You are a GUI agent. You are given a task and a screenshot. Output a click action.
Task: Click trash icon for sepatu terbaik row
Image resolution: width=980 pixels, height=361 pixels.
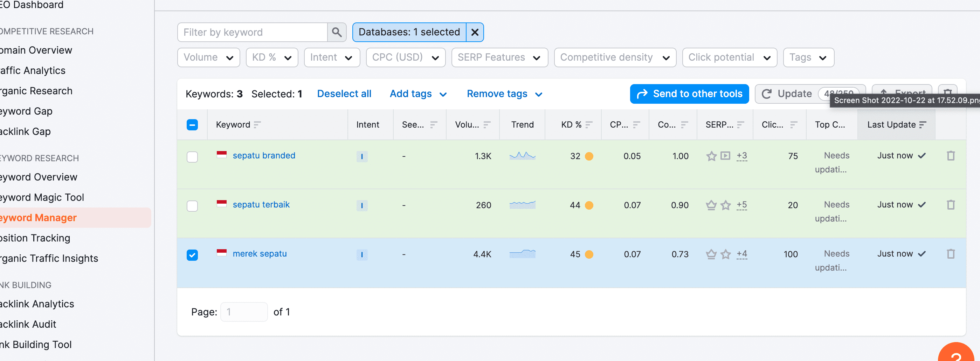950,205
